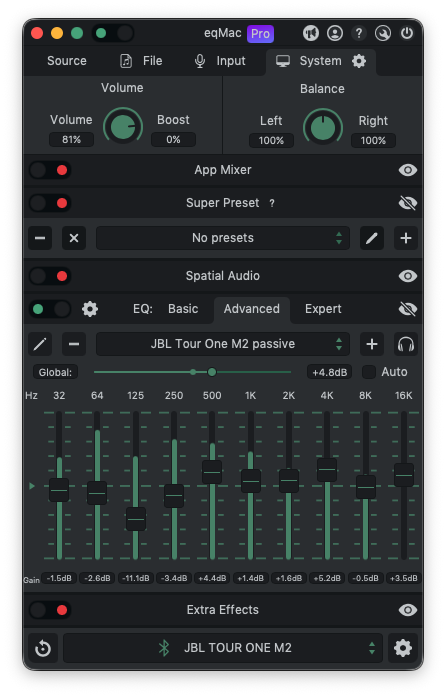Screen dimensions: 446x697
Task: Click the wrench tools icon in header
Action: click(x=383, y=33)
